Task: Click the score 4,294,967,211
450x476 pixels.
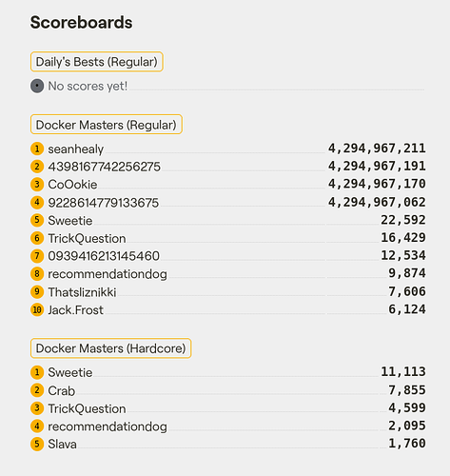Action: click(377, 149)
